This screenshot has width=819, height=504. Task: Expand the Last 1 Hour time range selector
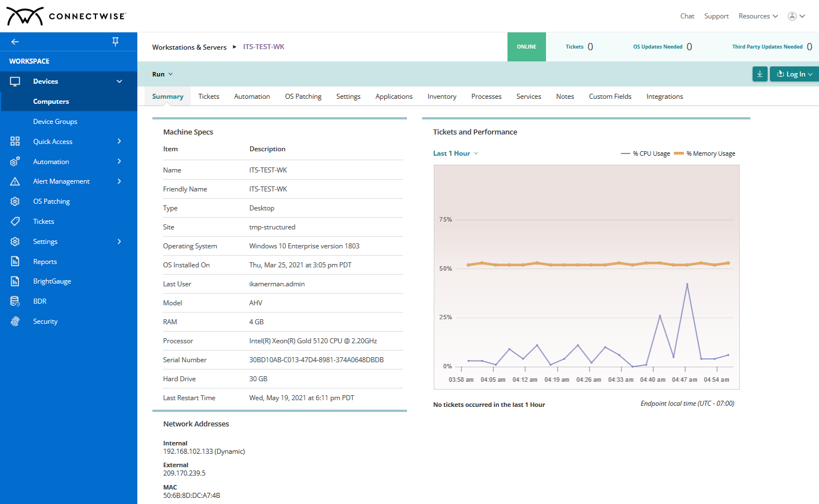[455, 153]
